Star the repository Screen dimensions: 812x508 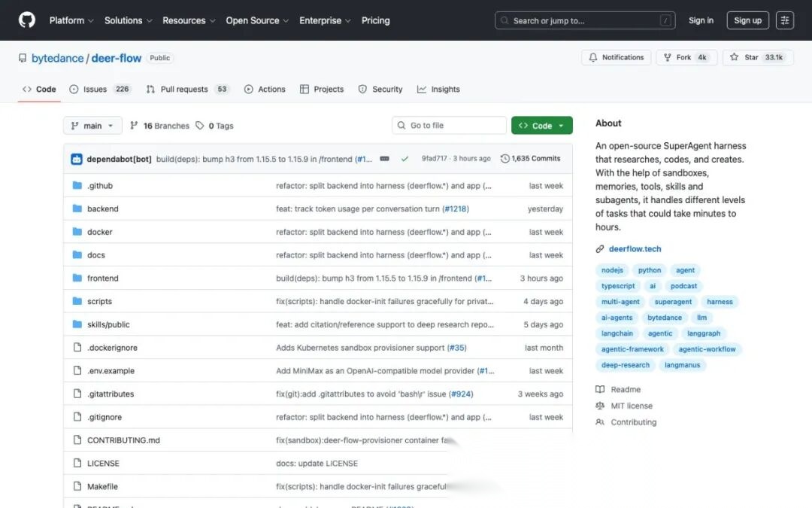(x=758, y=57)
